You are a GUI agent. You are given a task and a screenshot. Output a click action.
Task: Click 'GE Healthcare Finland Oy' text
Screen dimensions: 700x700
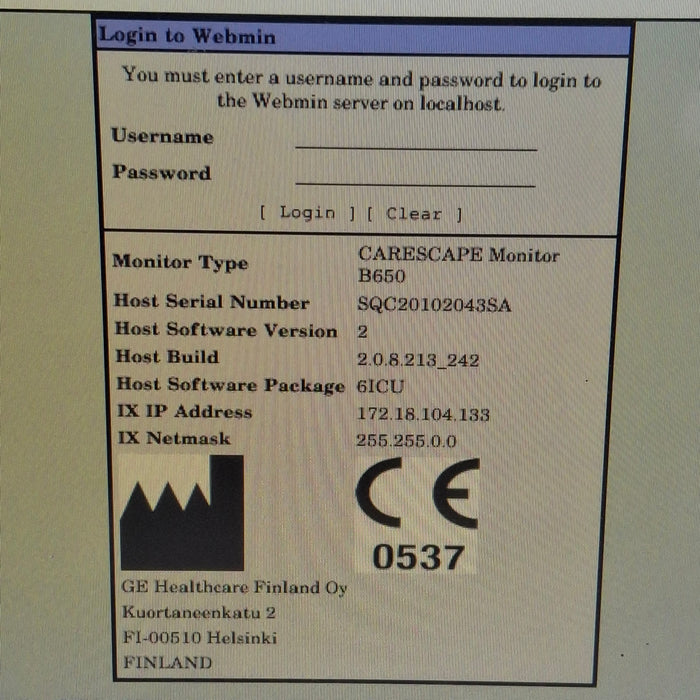[x=234, y=588]
